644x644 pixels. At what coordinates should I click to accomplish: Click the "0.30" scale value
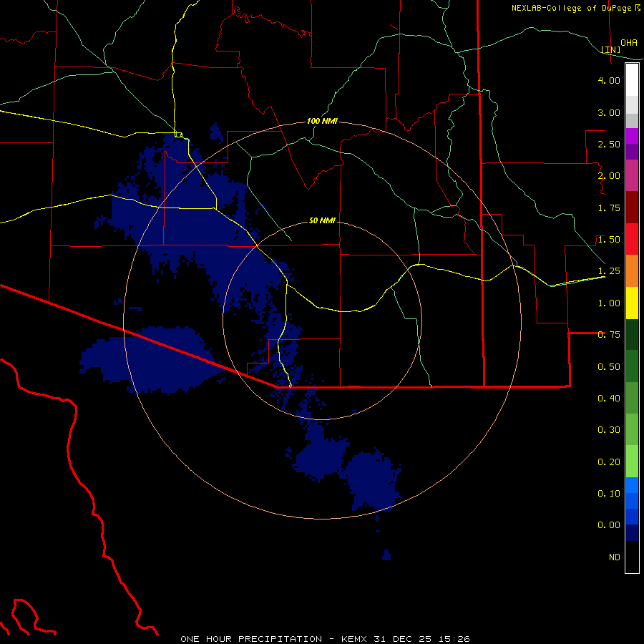(609, 430)
